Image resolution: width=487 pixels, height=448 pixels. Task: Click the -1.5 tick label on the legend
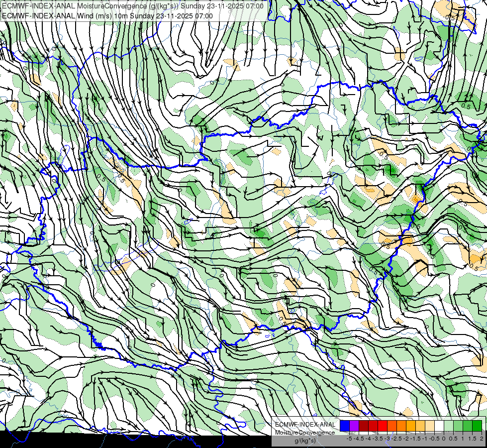(415, 439)
